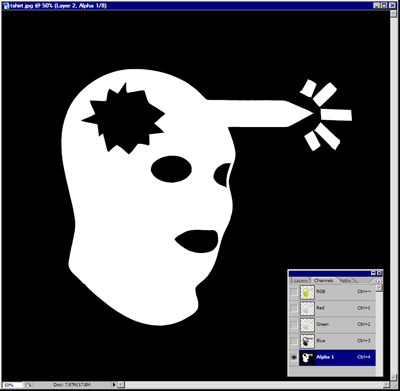
Task: Click the Blue channel thumbnail
Action: (307, 341)
